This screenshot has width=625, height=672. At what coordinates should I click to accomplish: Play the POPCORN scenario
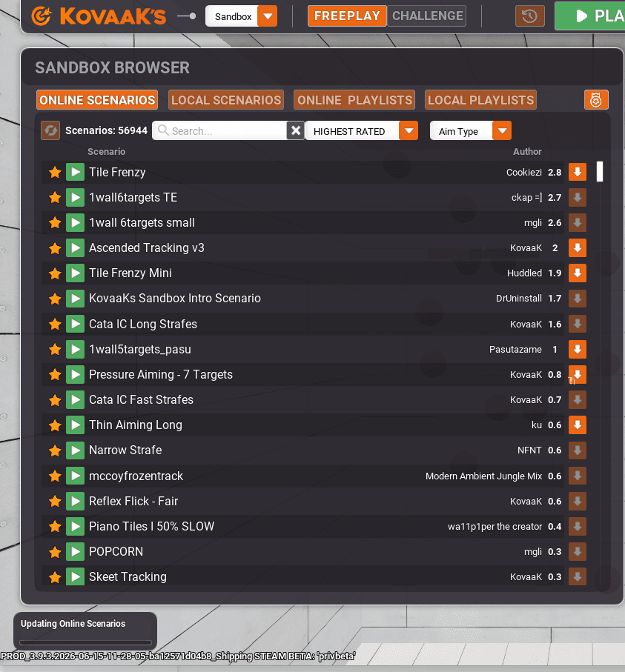(75, 551)
